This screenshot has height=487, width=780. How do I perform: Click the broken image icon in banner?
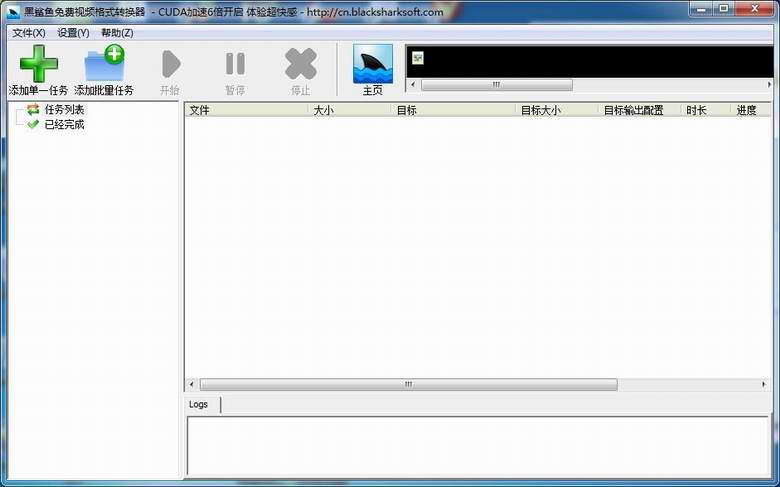(418, 58)
